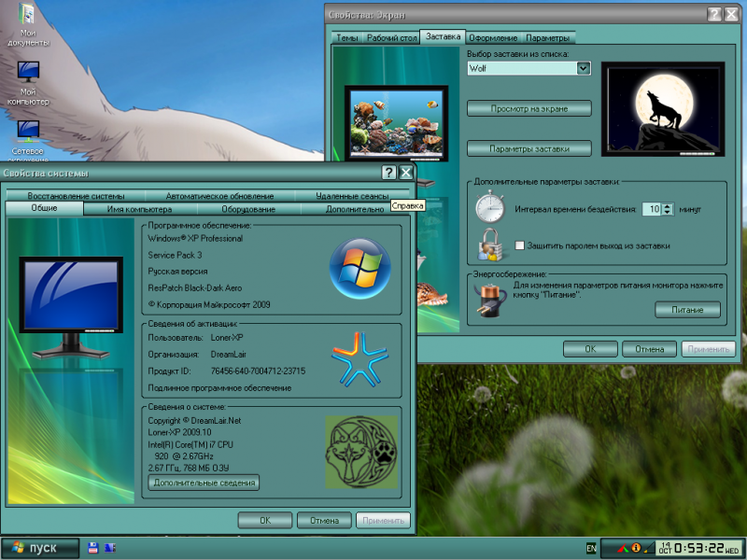Click the help question mark in Свойства: Экран
This screenshot has height=560, width=747.
713,15
